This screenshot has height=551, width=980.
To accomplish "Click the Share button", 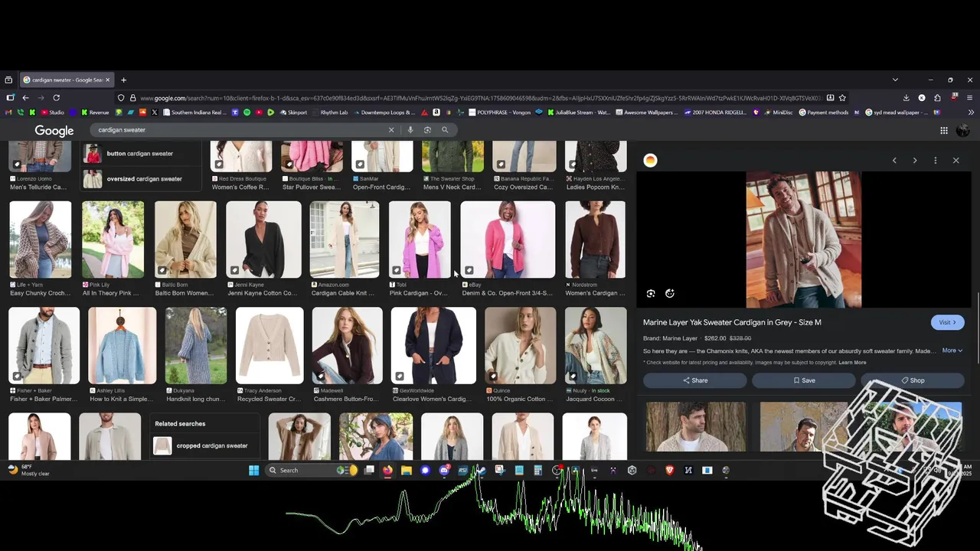I will click(x=695, y=380).
